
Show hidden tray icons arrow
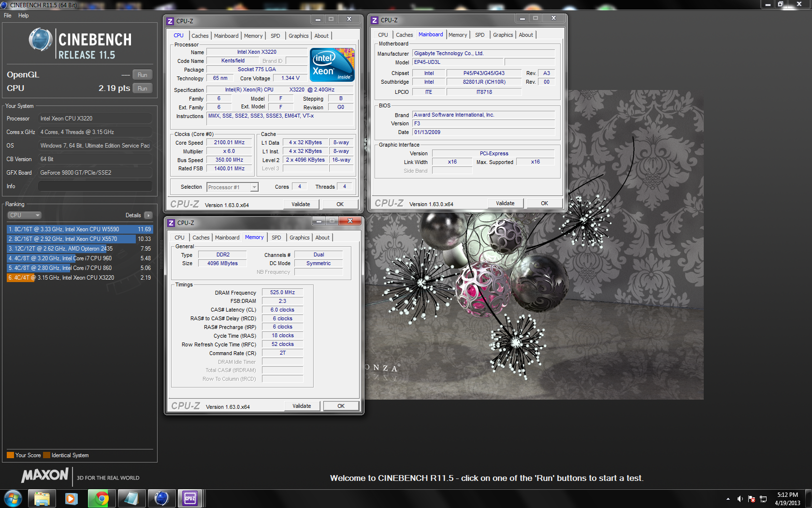point(728,499)
